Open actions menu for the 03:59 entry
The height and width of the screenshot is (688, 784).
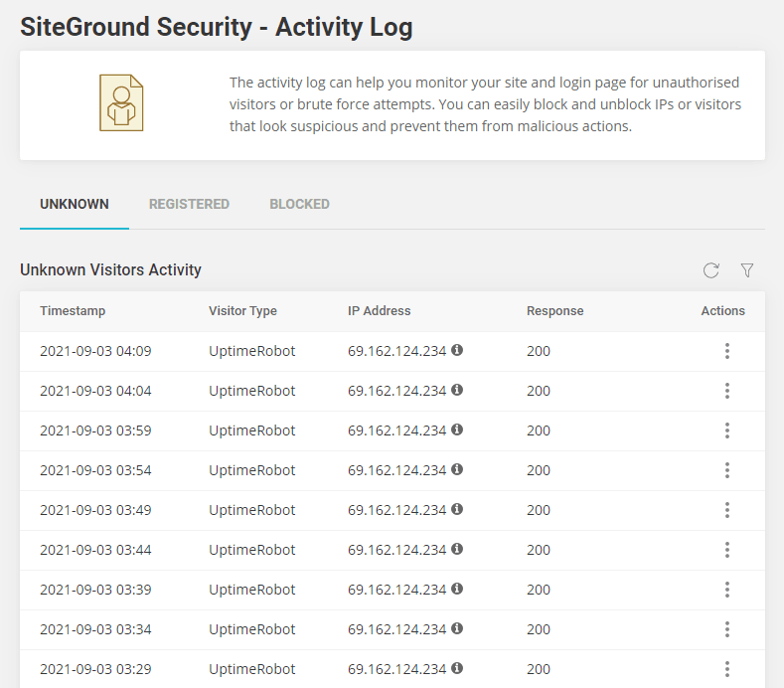727,430
